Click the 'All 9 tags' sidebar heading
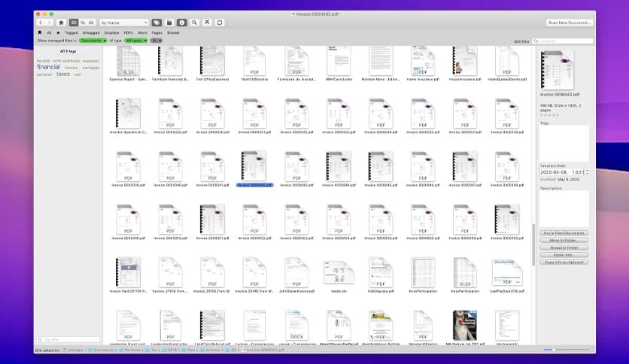Screen dimensions: 629x364 (x=68, y=51)
